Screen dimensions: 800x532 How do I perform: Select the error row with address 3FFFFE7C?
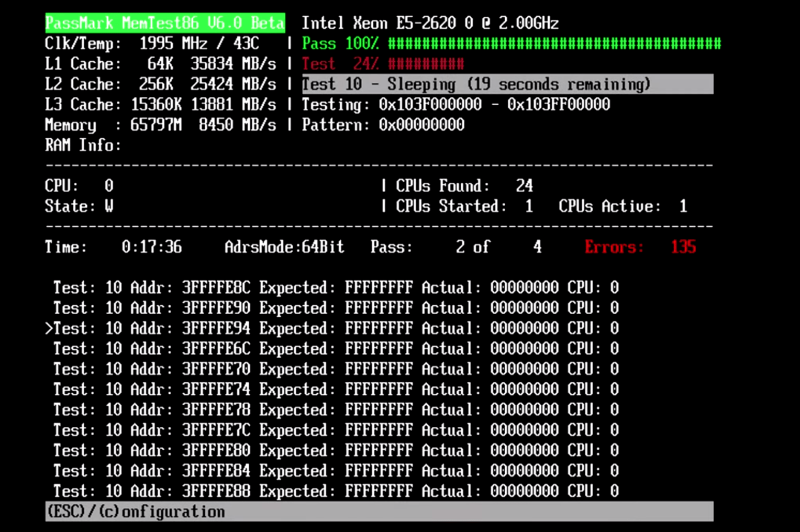coord(335,430)
